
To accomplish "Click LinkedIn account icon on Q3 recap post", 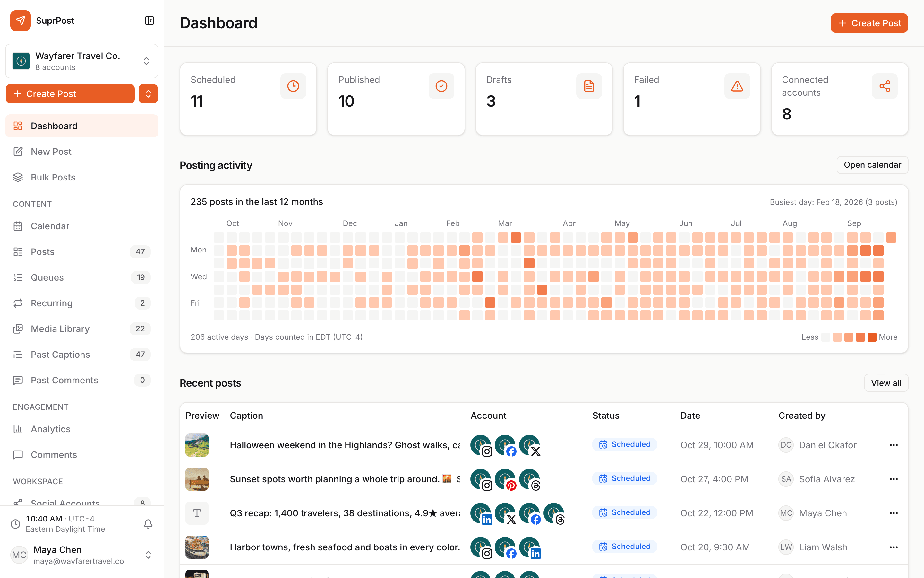I will 481,513.
